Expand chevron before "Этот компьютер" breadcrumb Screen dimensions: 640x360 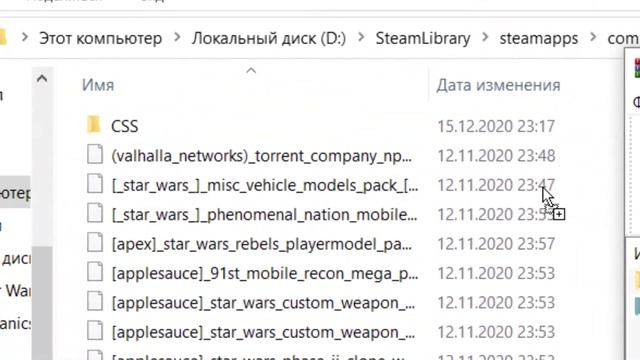pos(24,38)
